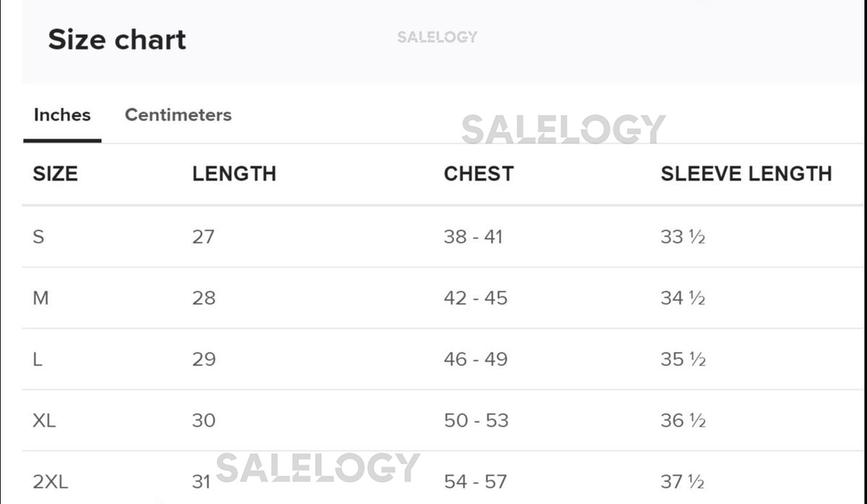
Task: Click the length value 27
Action: (x=203, y=236)
